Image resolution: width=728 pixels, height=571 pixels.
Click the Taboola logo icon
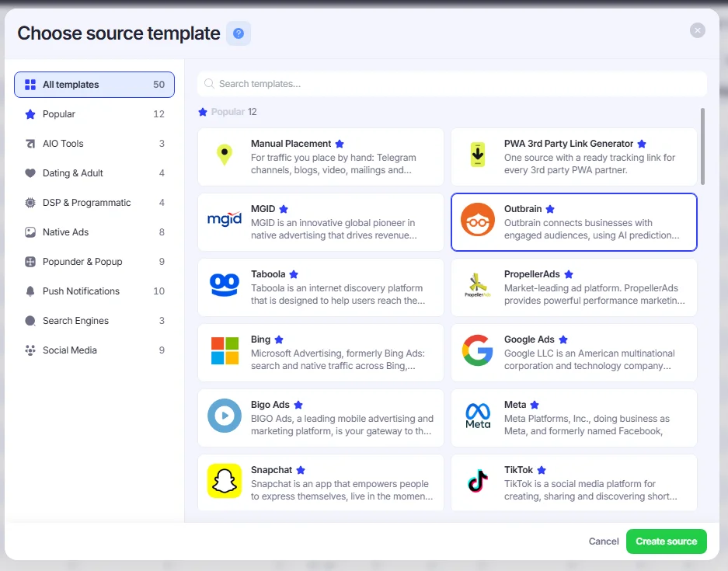click(225, 284)
